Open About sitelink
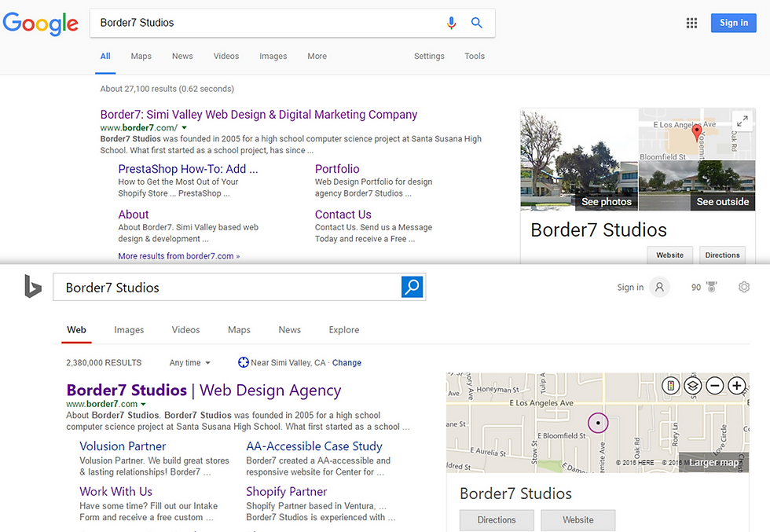 tap(134, 215)
